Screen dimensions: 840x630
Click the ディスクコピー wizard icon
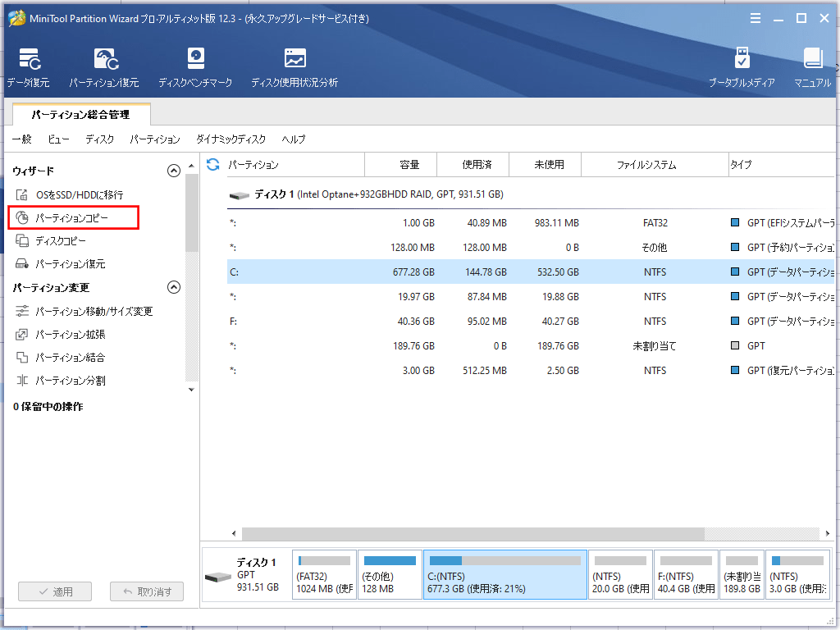point(22,240)
